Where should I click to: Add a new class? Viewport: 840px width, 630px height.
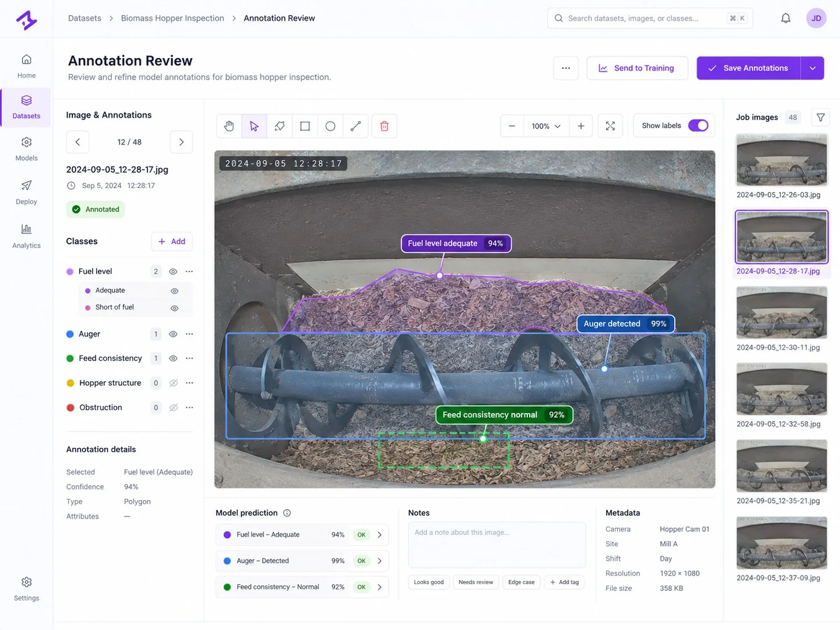click(172, 241)
